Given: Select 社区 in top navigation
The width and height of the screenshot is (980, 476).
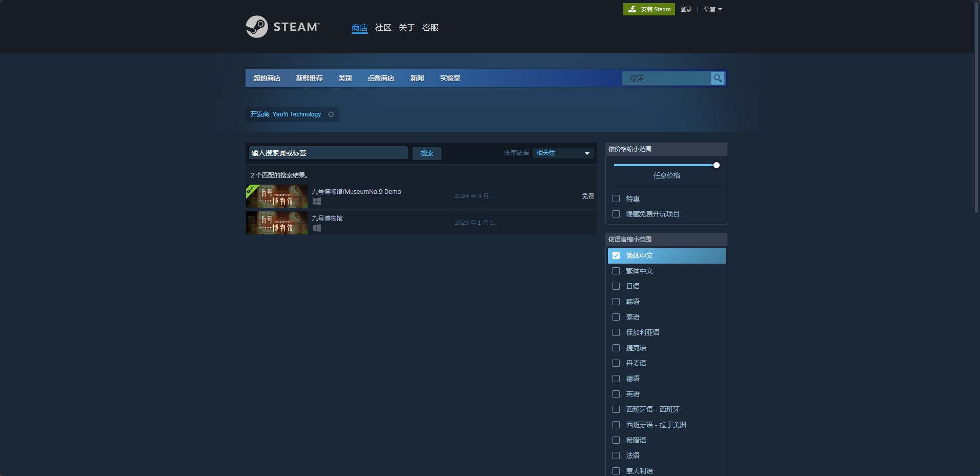Looking at the screenshot, I should (x=383, y=28).
